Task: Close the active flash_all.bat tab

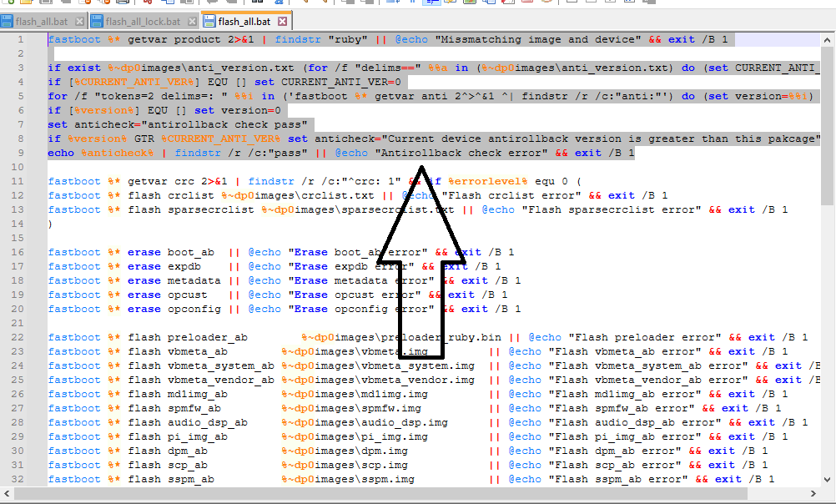Action: point(282,21)
